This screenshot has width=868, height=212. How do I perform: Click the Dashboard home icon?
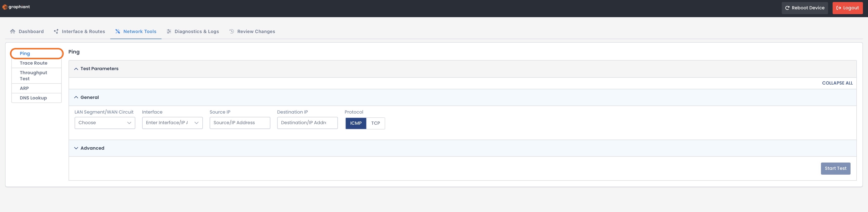13,31
